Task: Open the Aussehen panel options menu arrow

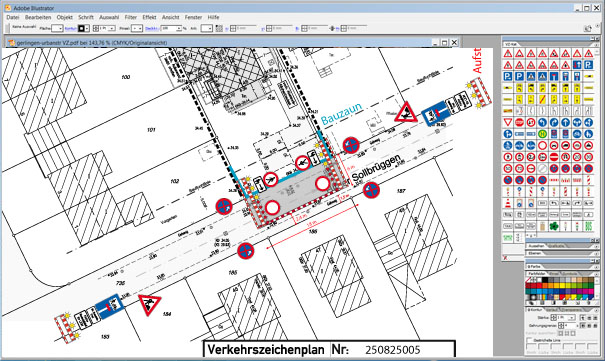Action: coord(596,246)
